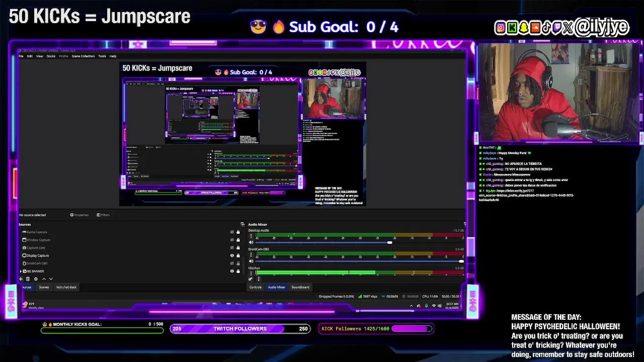This screenshot has width=644, height=362.
Task: Click the bitrate signal bars status icon
Action: [360, 296]
